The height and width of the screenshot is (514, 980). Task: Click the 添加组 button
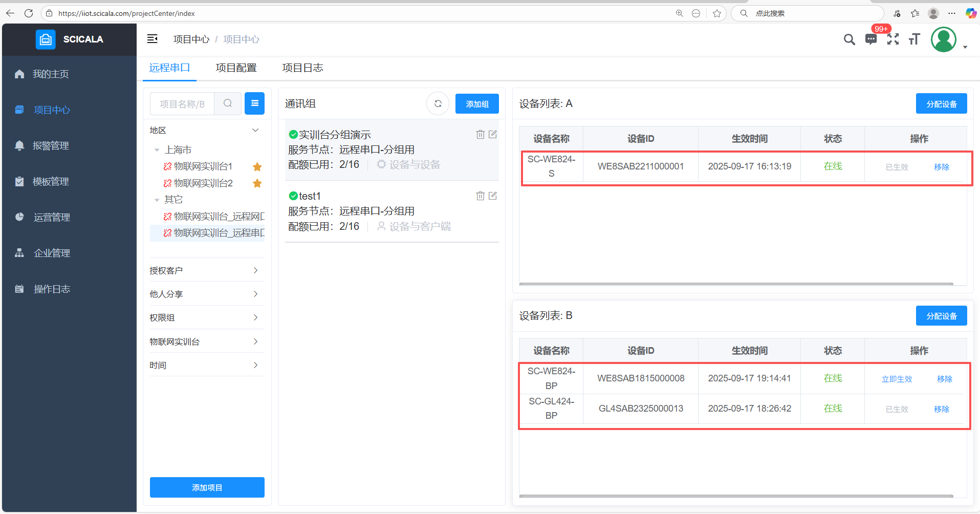coord(477,104)
